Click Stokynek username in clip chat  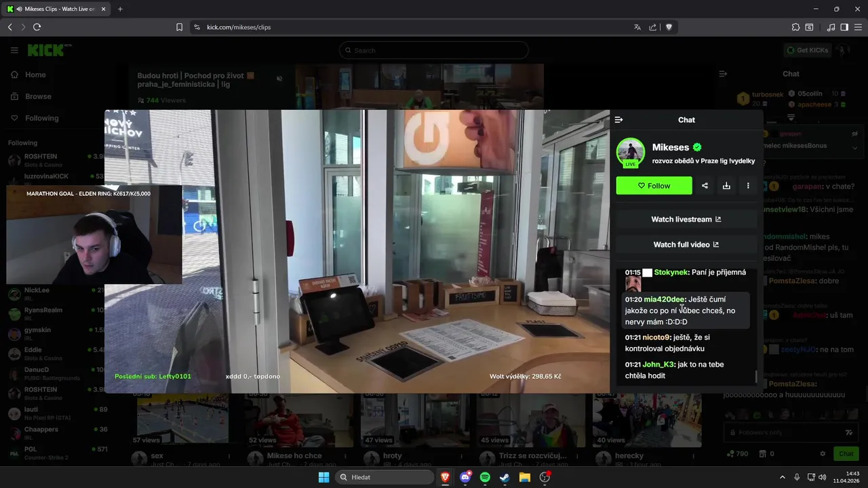(671, 272)
